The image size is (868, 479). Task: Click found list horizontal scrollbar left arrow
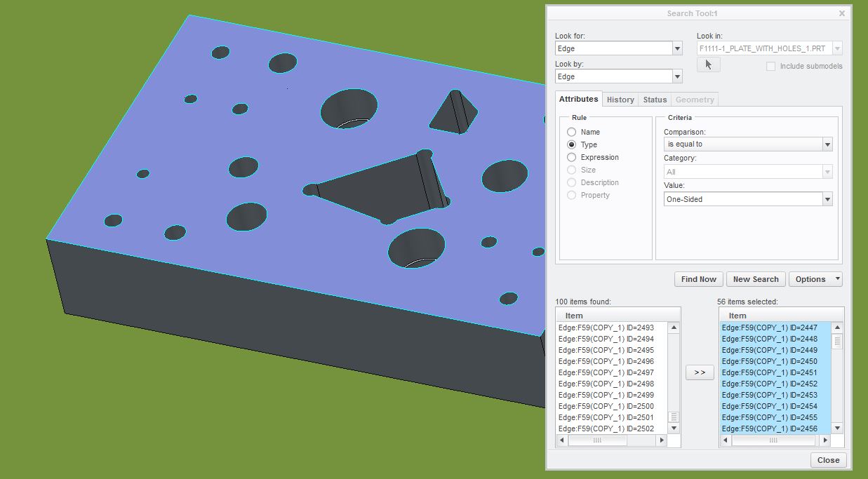click(x=561, y=440)
